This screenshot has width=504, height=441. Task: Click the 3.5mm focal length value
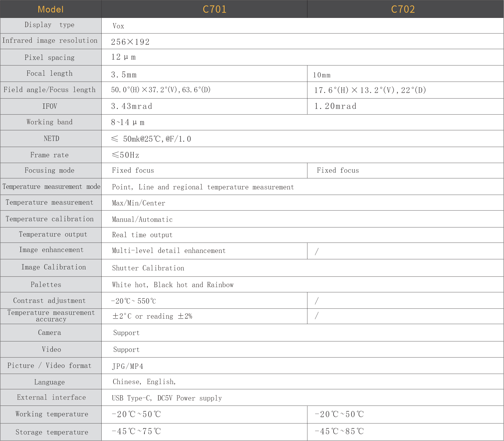click(x=124, y=75)
